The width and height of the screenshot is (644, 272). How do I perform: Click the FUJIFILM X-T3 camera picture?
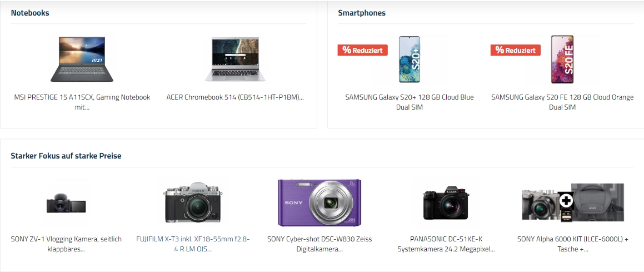193,202
